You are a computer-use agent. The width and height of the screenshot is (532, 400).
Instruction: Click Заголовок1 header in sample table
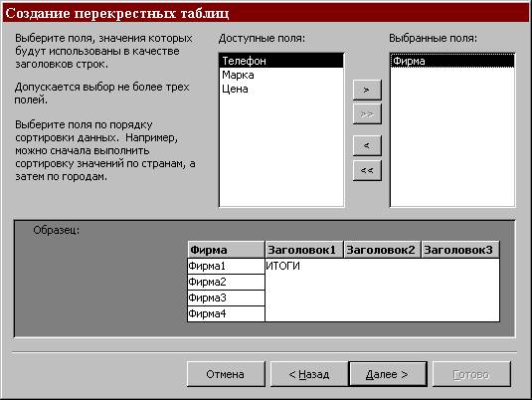[304, 250]
